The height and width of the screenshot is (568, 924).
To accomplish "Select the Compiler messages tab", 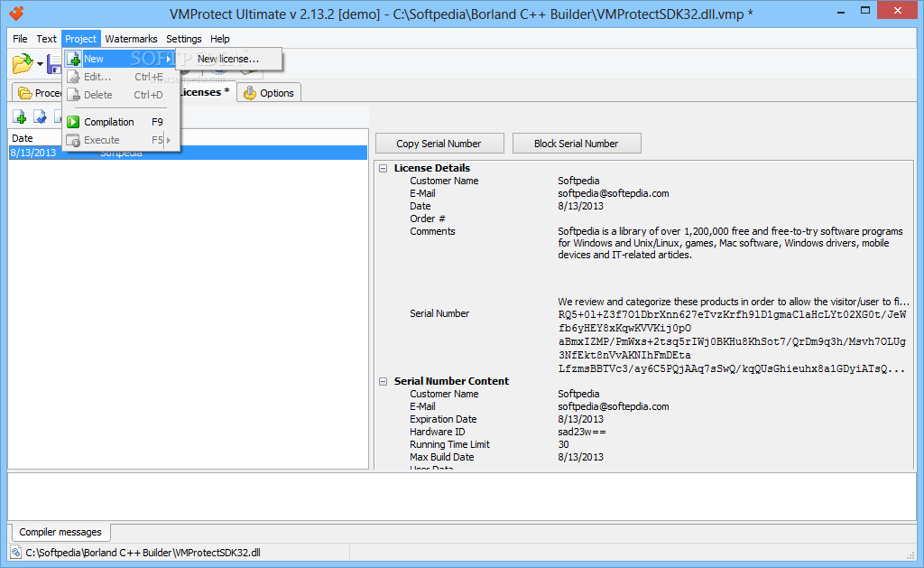I will pyautogui.click(x=60, y=532).
